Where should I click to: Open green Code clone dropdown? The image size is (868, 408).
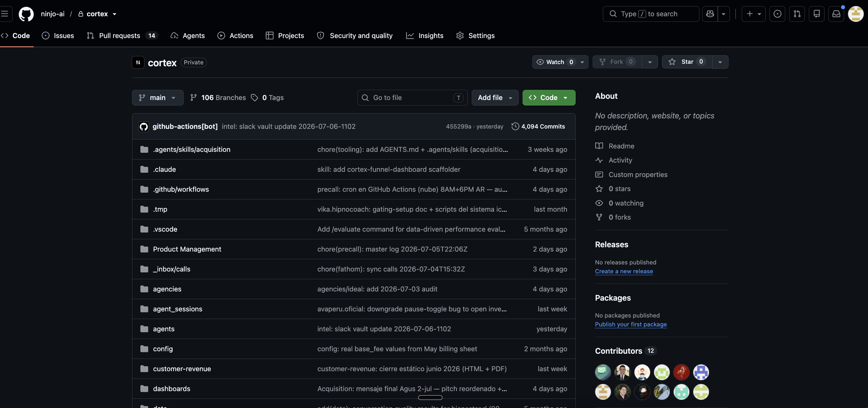click(549, 98)
